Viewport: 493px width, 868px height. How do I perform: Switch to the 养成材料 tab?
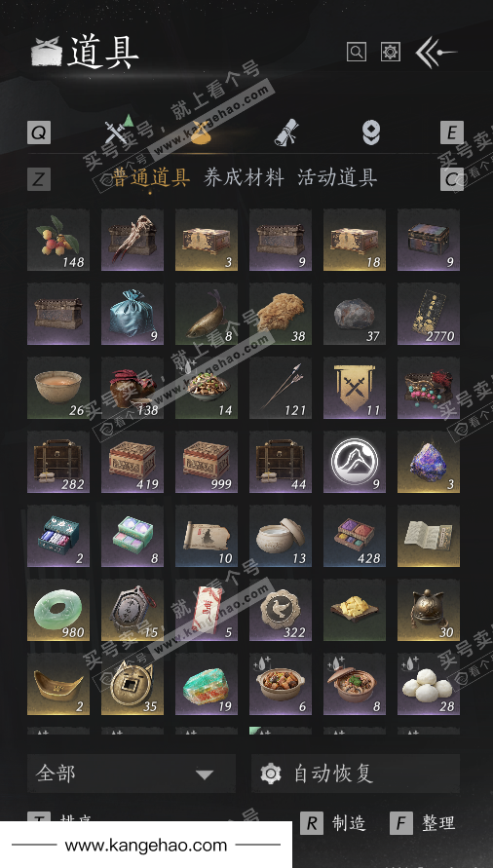tap(244, 177)
